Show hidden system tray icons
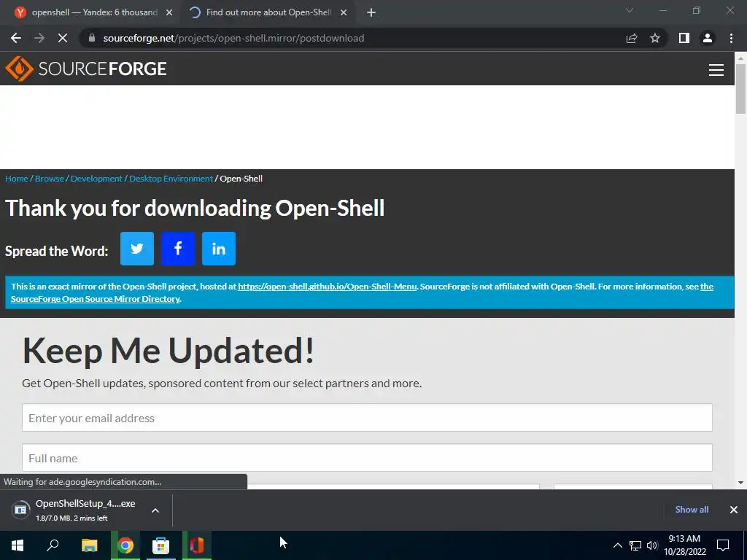 [x=617, y=545]
